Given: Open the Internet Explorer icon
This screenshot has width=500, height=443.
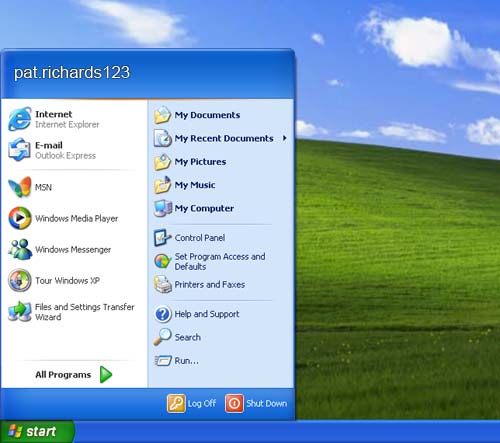Looking at the screenshot, I should (20, 119).
